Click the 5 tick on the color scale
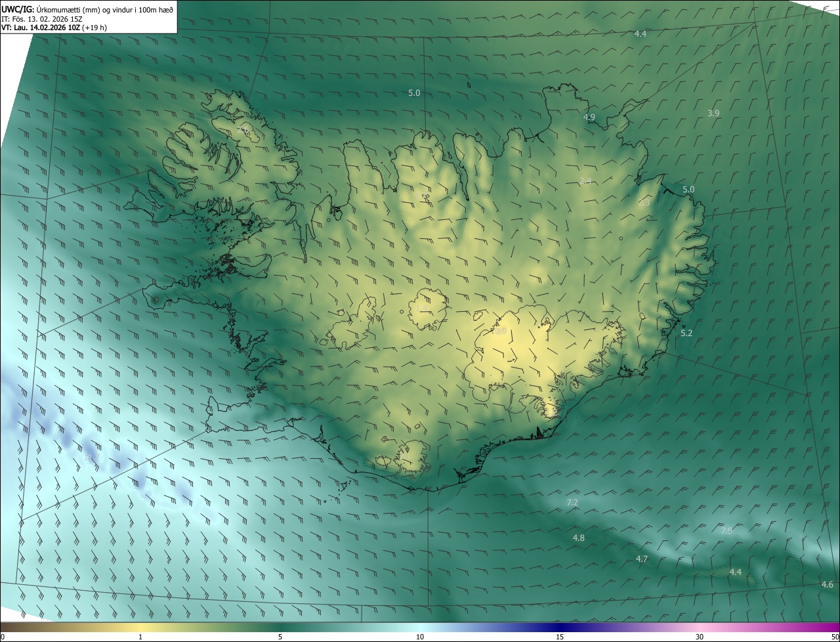The image size is (840, 642). click(280, 637)
